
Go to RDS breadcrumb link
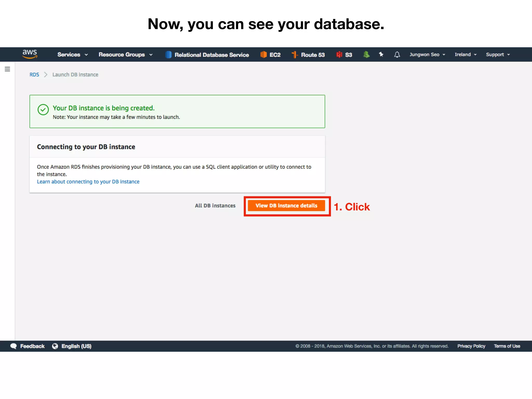34,75
